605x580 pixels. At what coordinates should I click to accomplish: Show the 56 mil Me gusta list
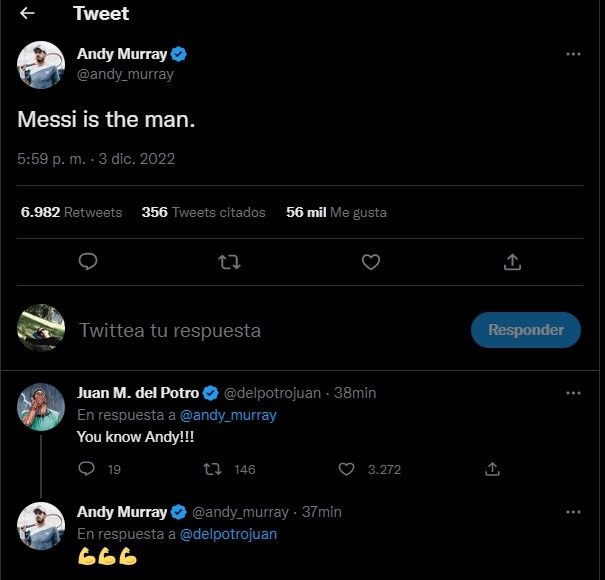(336, 212)
